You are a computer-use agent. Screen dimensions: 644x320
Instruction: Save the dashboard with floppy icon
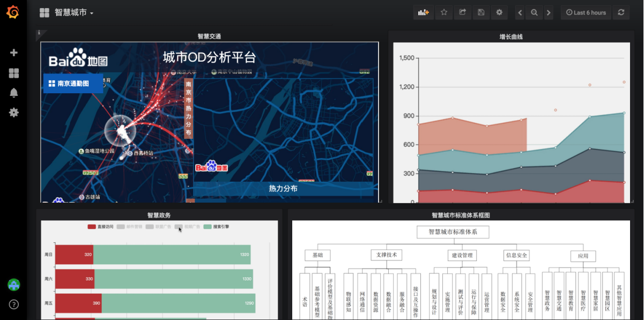pyautogui.click(x=481, y=12)
